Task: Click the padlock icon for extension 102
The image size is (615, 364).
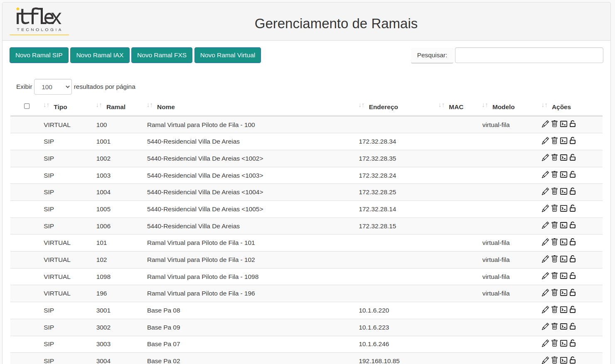Action: tap(573, 259)
